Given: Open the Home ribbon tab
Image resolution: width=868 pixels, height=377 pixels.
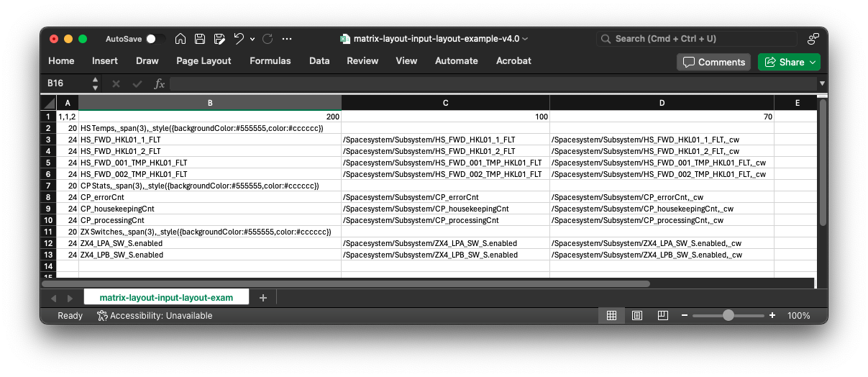Looking at the screenshot, I should coord(61,61).
